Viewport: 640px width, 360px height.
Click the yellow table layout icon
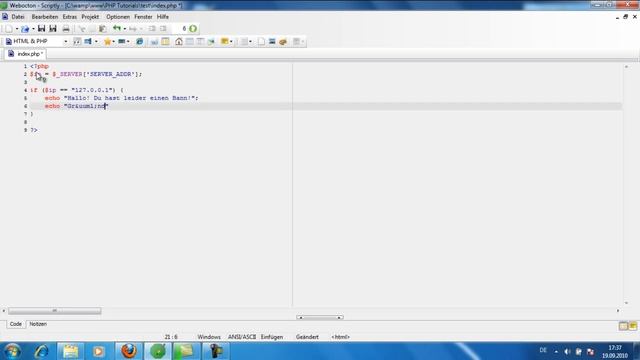pos(165,41)
